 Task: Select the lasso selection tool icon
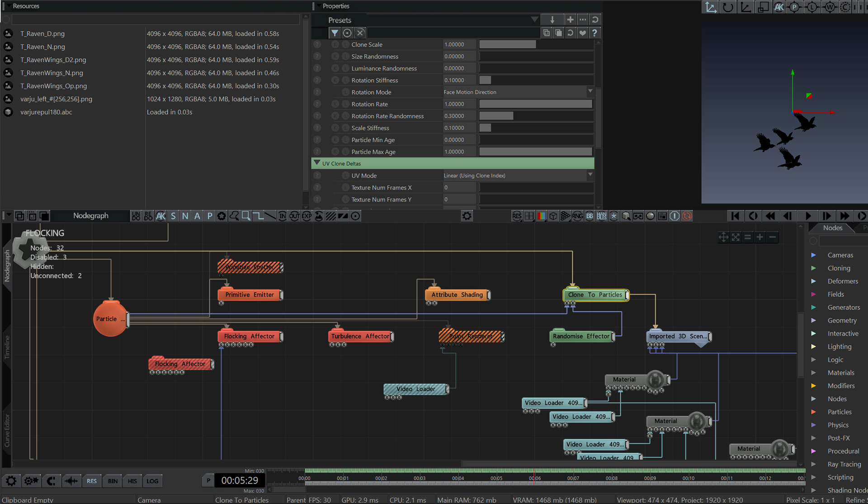pyautogui.click(x=234, y=216)
